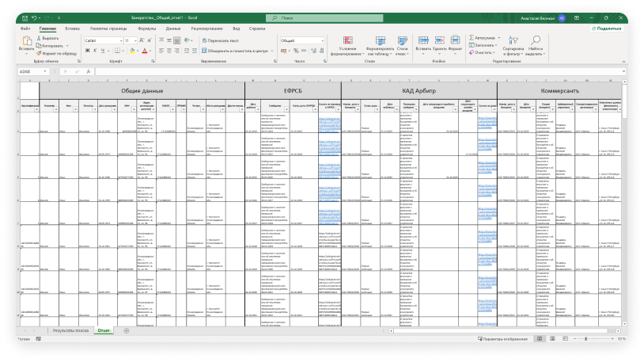644x362 pixels.
Task: Open the Формат cells menu
Action: click(455, 45)
